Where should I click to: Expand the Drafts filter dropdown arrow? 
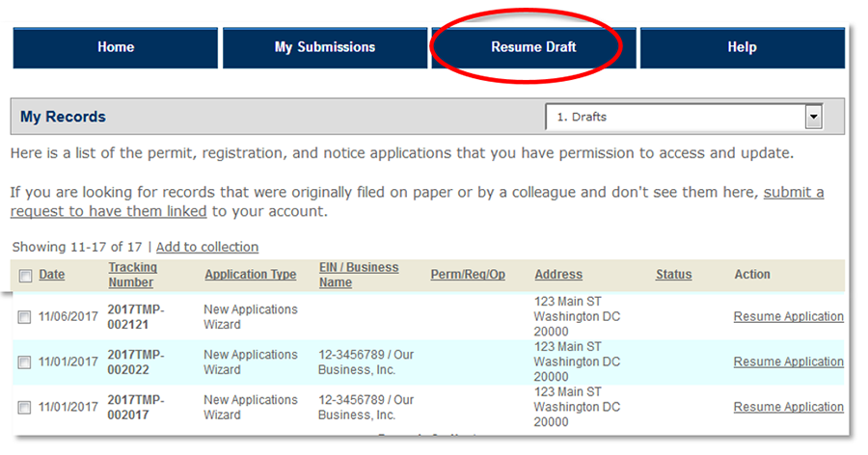[x=814, y=118]
